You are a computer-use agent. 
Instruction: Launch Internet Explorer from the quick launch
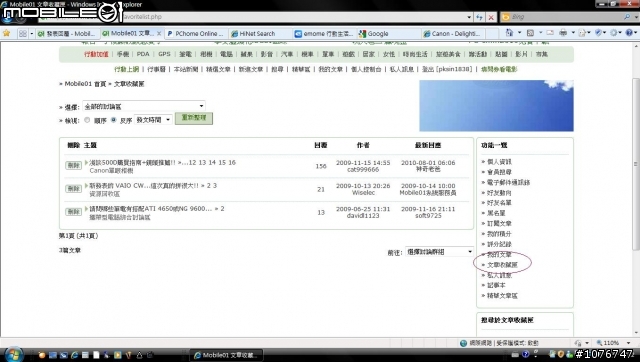(x=74, y=355)
